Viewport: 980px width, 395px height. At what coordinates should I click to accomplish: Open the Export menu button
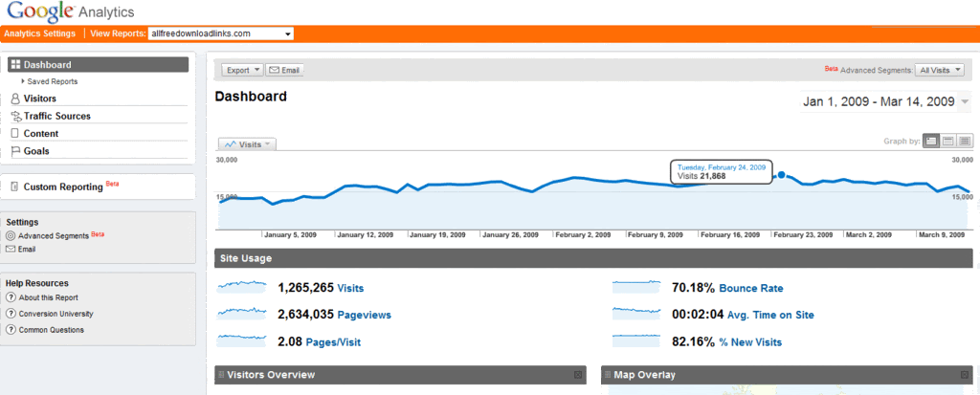coord(242,71)
